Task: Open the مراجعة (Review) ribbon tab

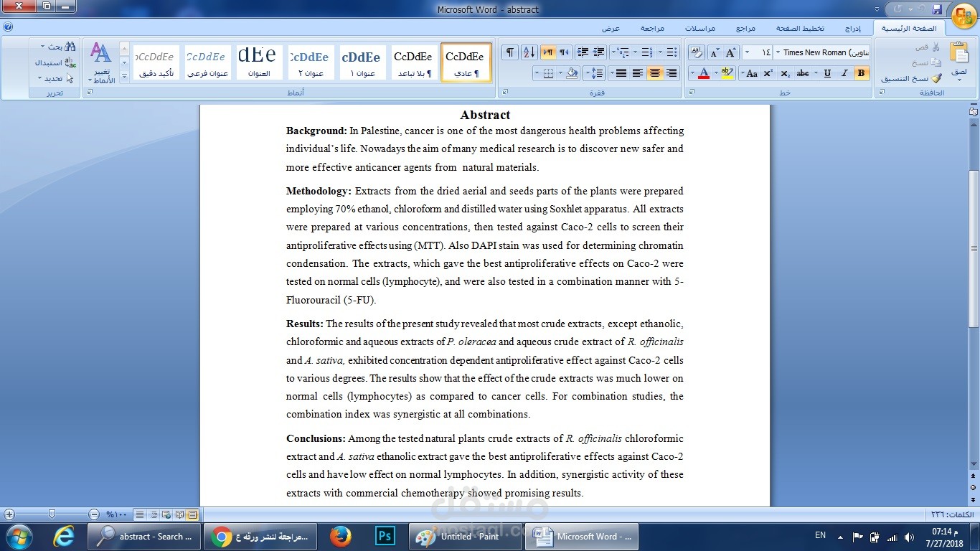Action: (x=651, y=29)
